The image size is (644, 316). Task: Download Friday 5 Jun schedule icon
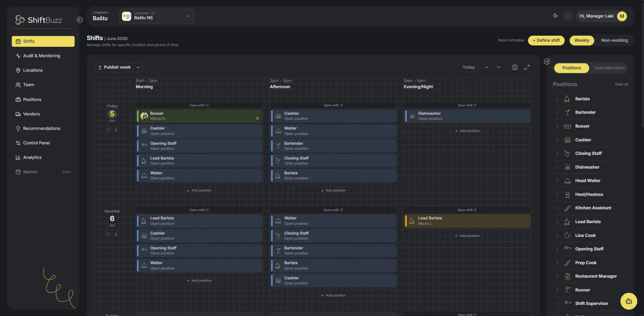(x=116, y=129)
